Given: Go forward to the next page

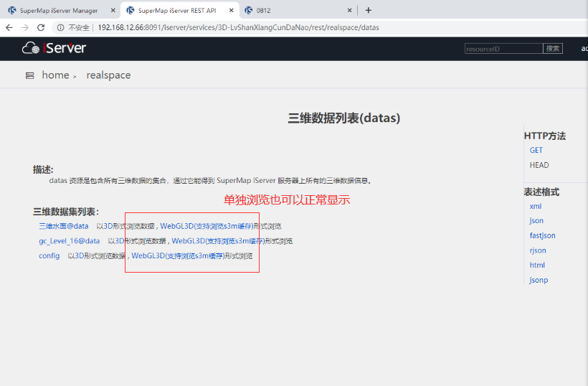Looking at the screenshot, I should coord(25,27).
